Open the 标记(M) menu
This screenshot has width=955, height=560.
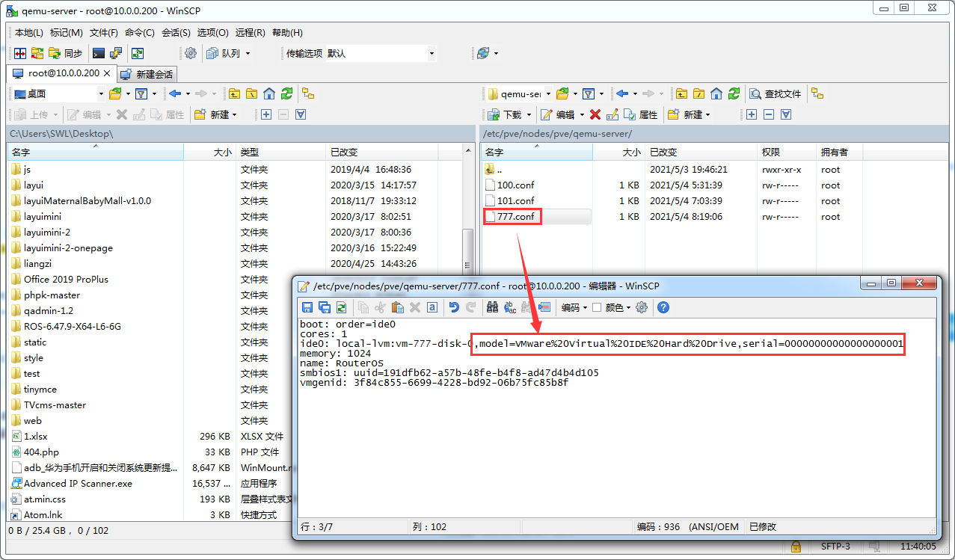pyautogui.click(x=67, y=33)
